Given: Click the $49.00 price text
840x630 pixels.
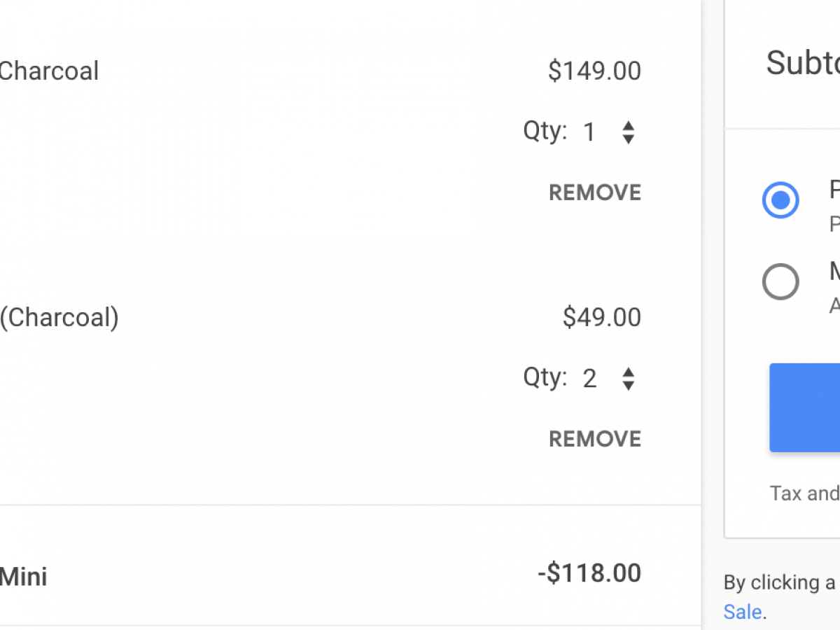Looking at the screenshot, I should click(601, 317).
